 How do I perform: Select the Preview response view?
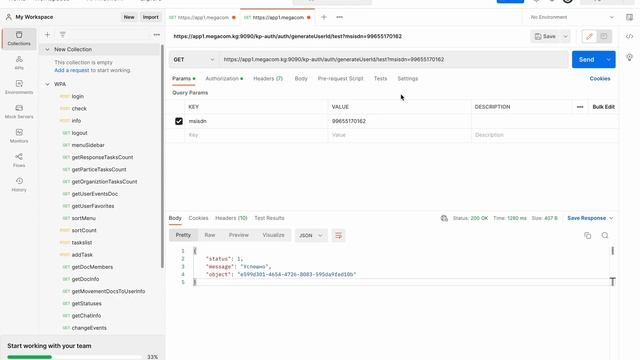239,235
